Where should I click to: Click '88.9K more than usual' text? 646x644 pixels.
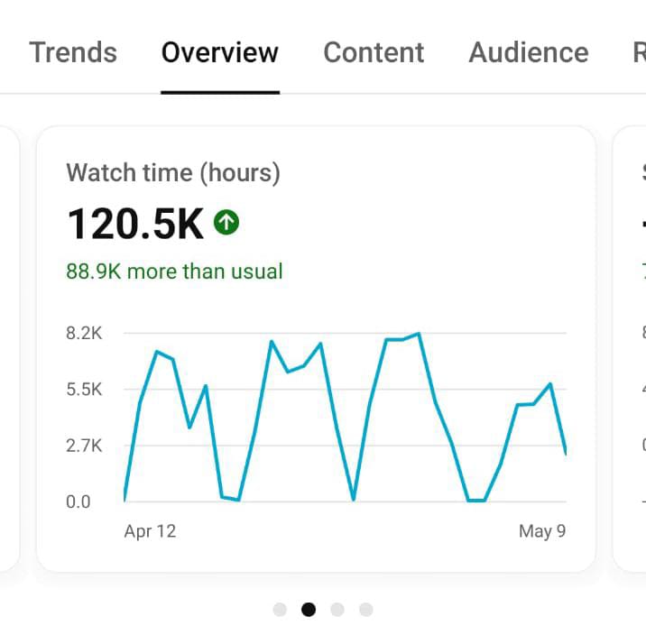(174, 271)
